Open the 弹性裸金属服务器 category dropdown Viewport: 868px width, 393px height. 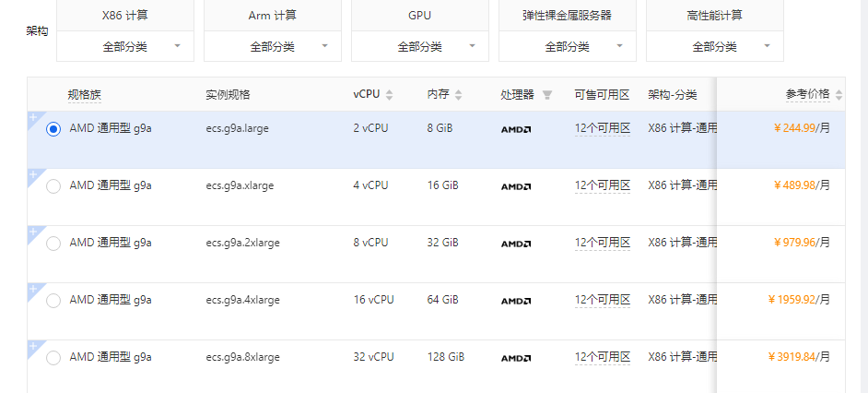point(567,46)
